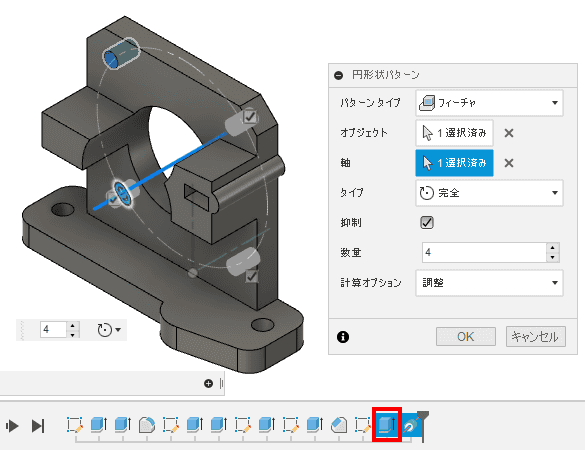Select the sixth extrude feature in the timeline
This screenshot has width=585, height=450.
[x=315, y=425]
